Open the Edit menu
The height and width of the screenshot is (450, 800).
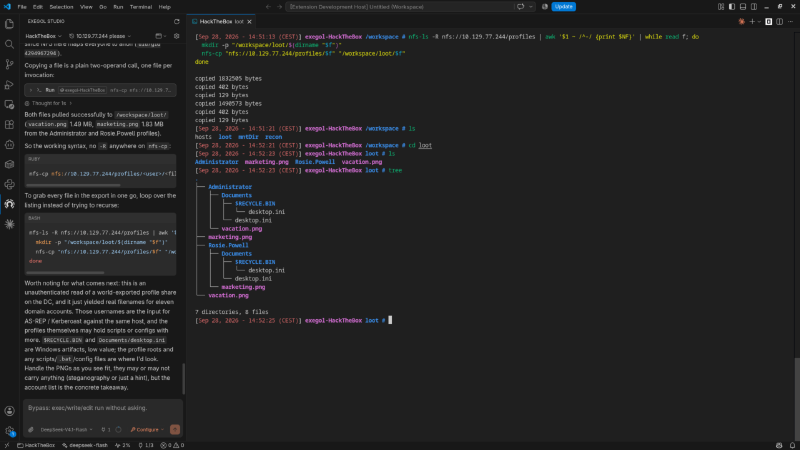38,7
